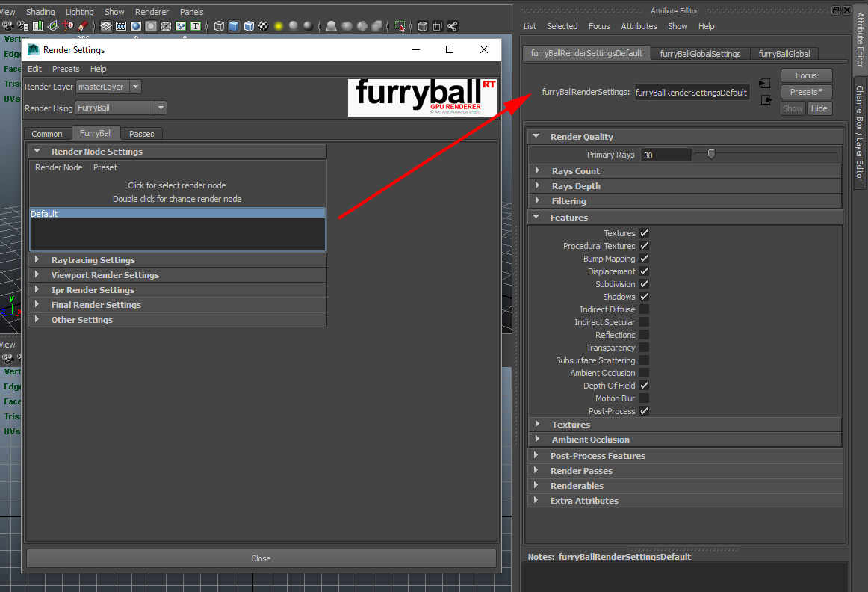Viewport: 868px width, 592px height.
Task: Select the grease pencil icon
Action: coord(82,26)
